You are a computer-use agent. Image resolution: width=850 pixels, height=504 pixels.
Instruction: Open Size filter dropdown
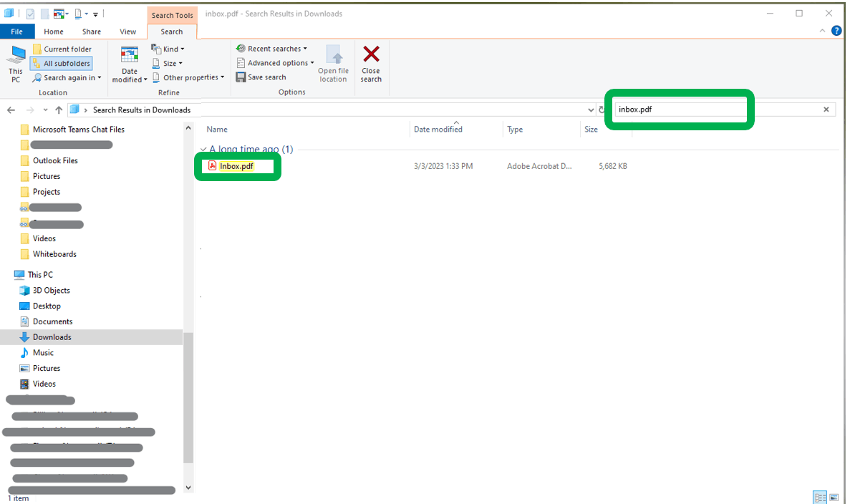point(167,64)
